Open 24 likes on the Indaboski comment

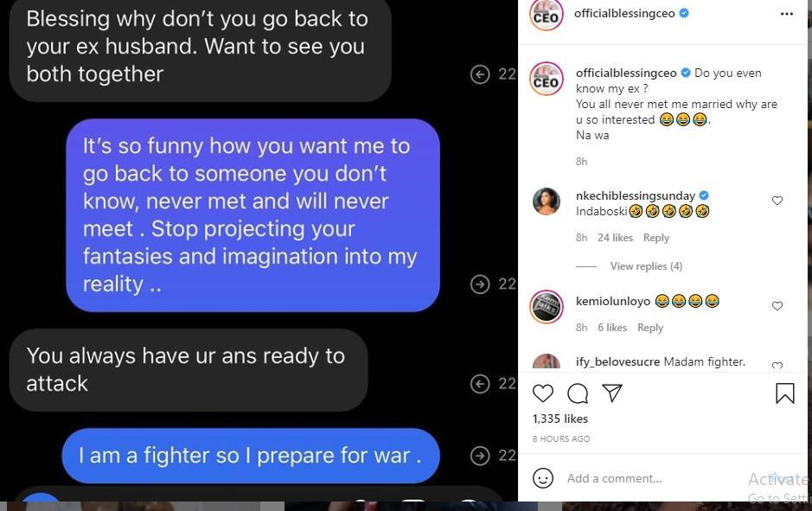click(x=615, y=238)
